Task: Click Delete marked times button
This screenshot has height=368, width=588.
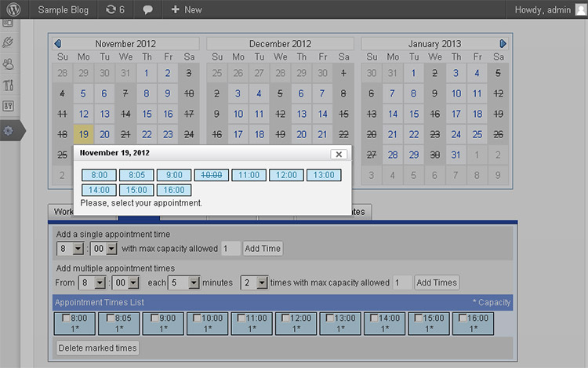Action: pyautogui.click(x=97, y=348)
